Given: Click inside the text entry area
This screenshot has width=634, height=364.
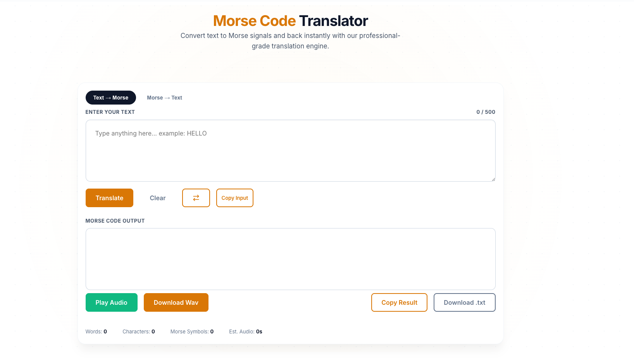Looking at the screenshot, I should click(x=290, y=151).
